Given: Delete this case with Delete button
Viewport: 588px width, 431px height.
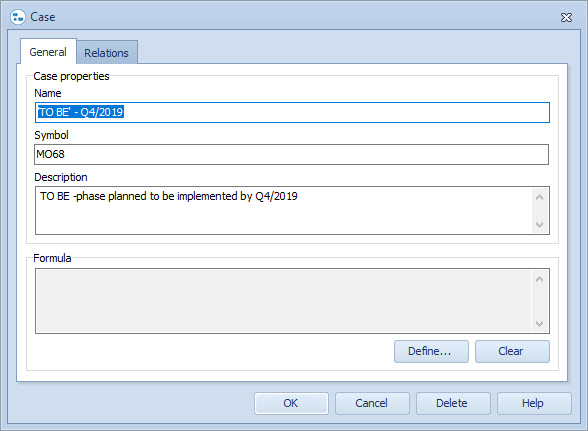Looking at the screenshot, I should 453,403.
